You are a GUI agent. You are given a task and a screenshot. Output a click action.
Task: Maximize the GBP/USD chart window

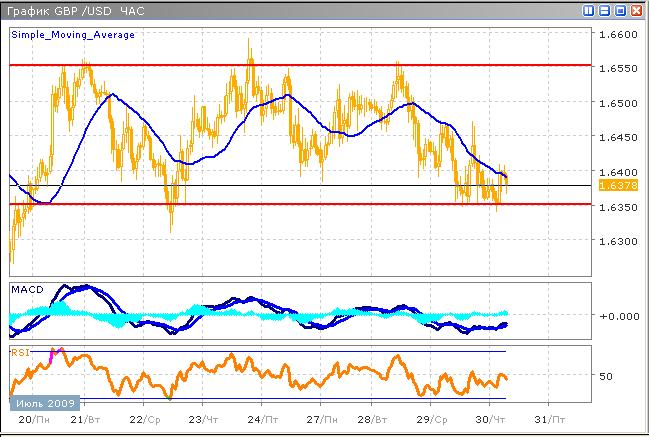[x=620, y=11]
